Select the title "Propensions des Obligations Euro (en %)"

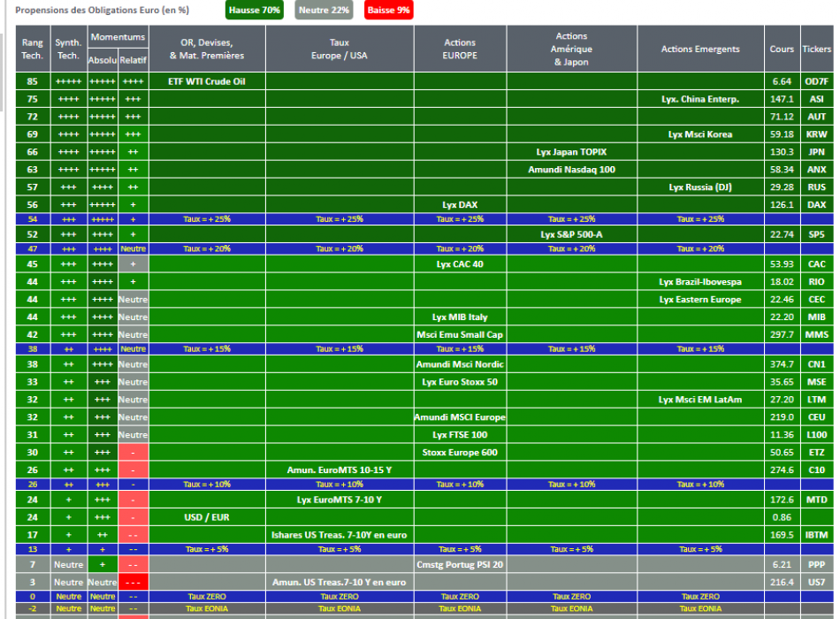[x=103, y=11]
